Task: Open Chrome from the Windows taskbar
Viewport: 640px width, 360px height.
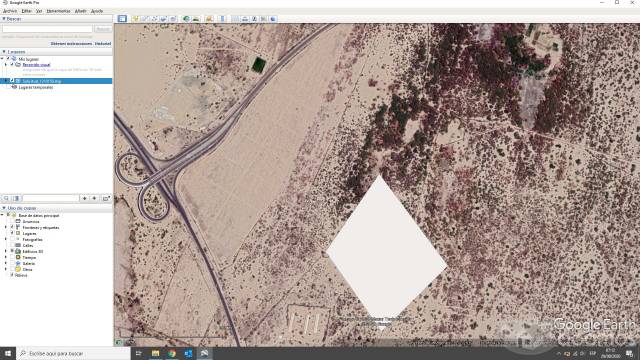Action: tap(172, 353)
